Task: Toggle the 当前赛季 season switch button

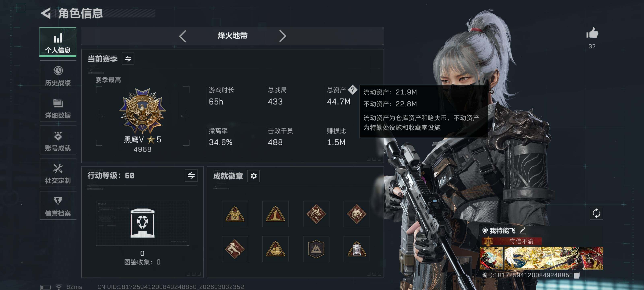Action: (x=128, y=59)
